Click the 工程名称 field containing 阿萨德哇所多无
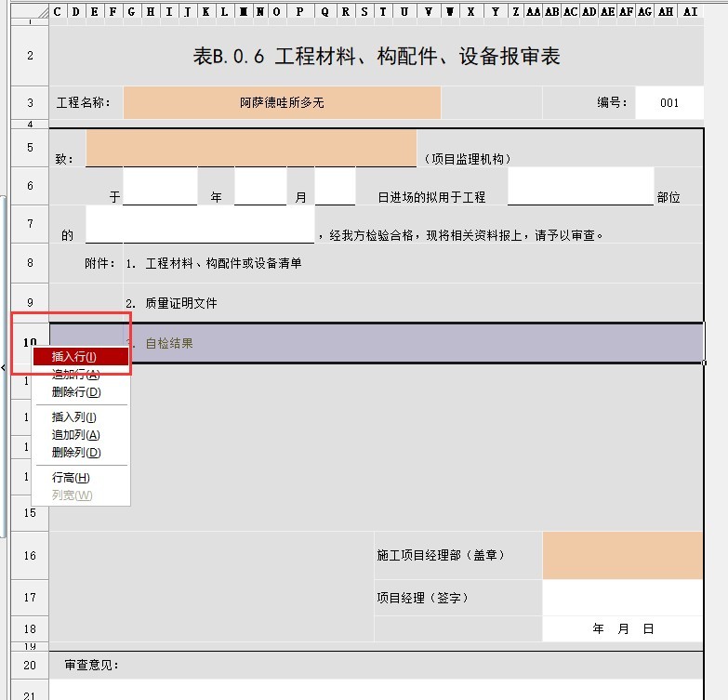Screen dimensions: 728x700 tap(282, 103)
